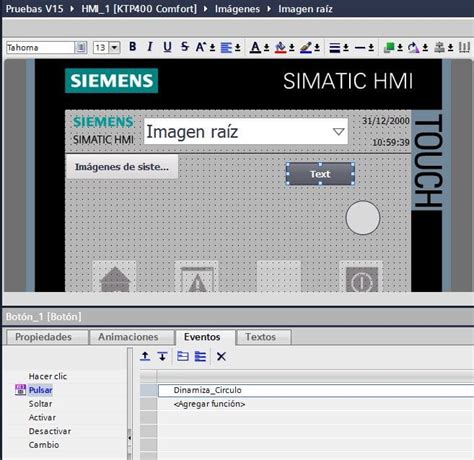Toggle bold text formatting
The image size is (474, 460).
tap(133, 47)
